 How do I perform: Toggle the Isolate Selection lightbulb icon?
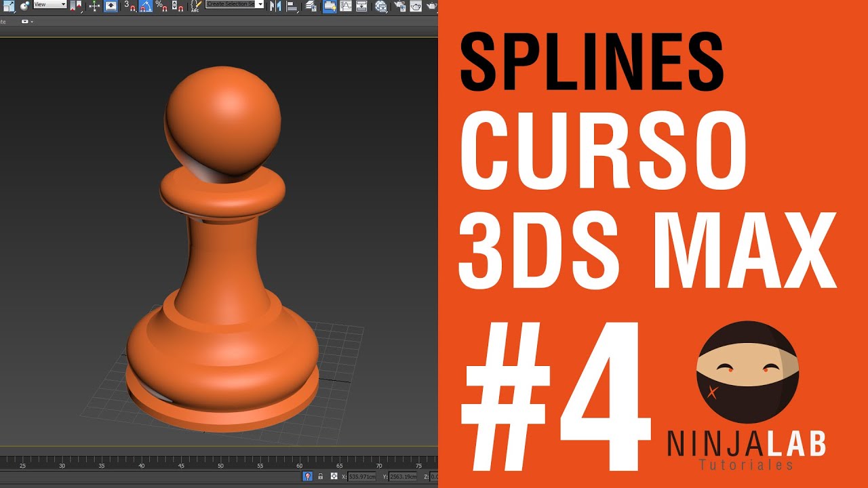pyautogui.click(x=307, y=476)
